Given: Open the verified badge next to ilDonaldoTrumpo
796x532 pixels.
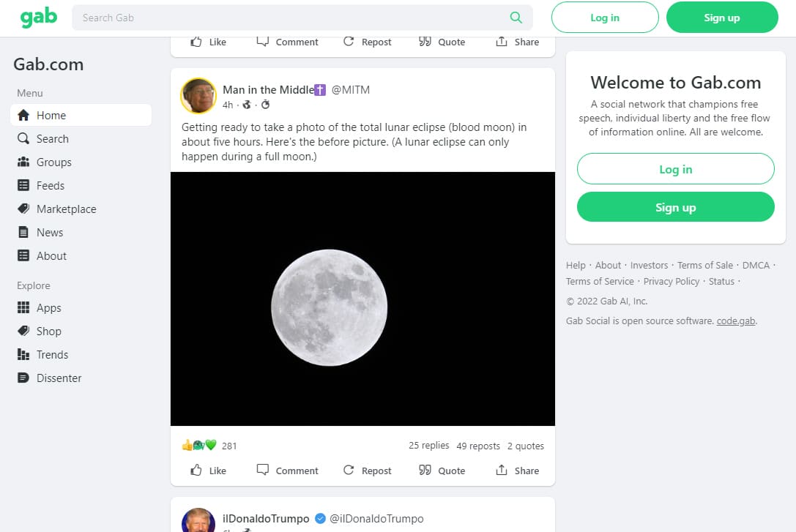Looking at the screenshot, I should pos(319,518).
